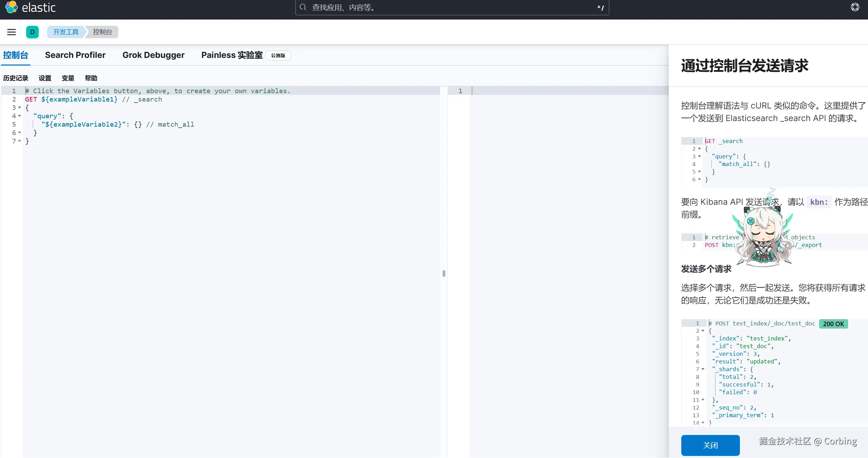Click the 查找应用、内容等 search field
Viewport: 868px width, 458px height.
tap(450, 8)
